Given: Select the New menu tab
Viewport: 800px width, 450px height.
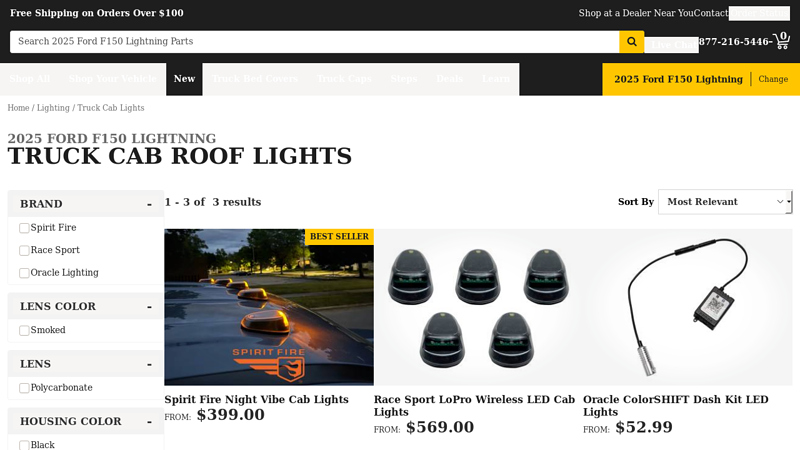Looking at the screenshot, I should coord(184,79).
